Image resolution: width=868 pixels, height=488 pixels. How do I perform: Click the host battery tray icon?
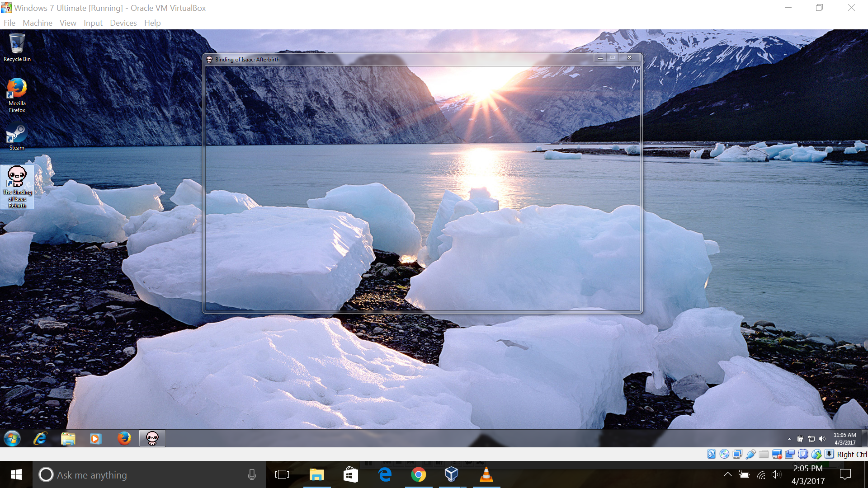point(744,474)
